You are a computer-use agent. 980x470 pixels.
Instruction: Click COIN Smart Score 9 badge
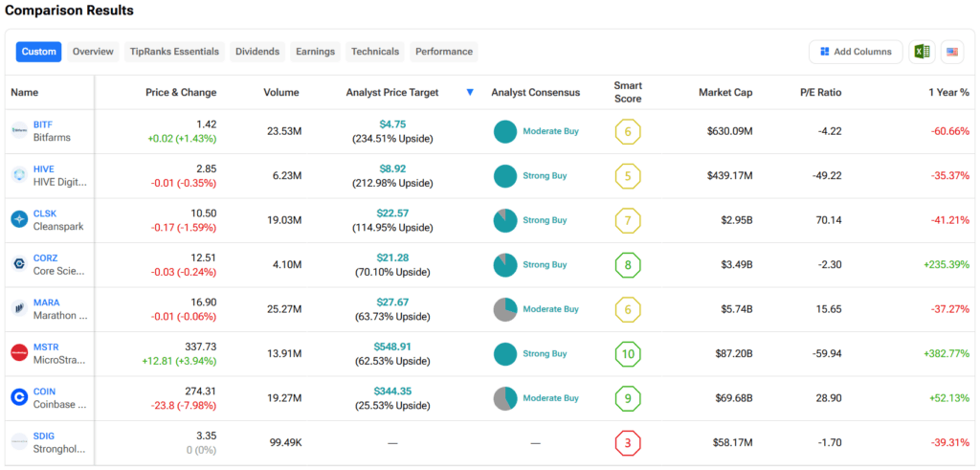click(628, 398)
